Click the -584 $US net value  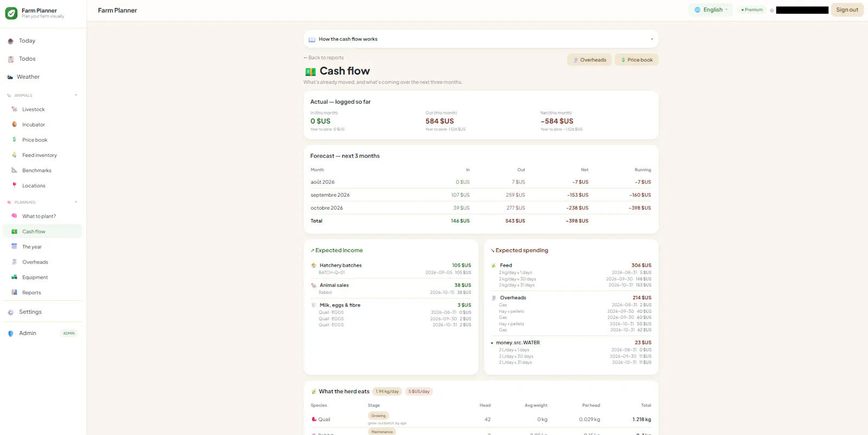[557, 121]
